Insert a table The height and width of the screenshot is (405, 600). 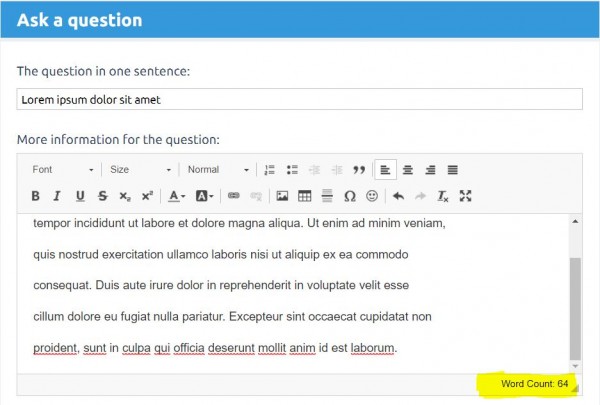tap(305, 196)
